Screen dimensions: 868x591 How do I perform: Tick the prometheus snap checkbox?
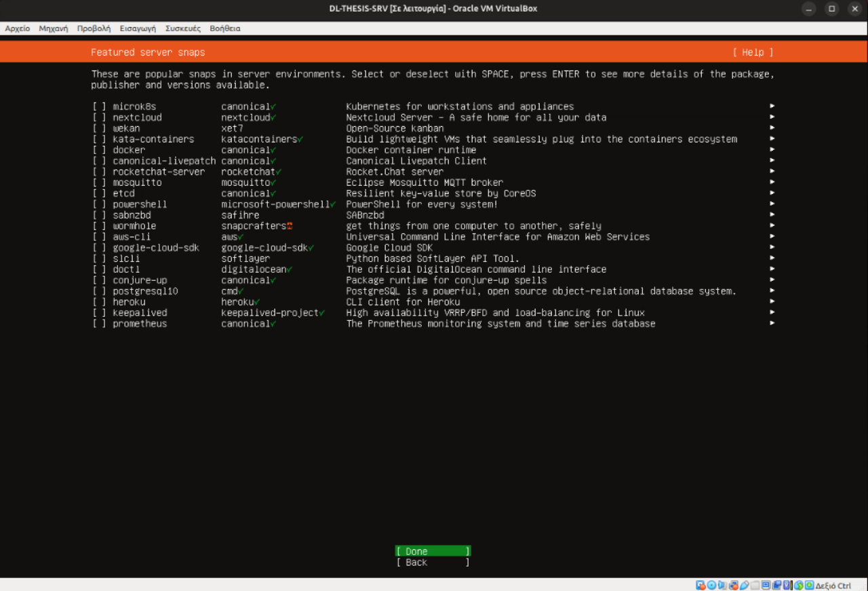[99, 324]
